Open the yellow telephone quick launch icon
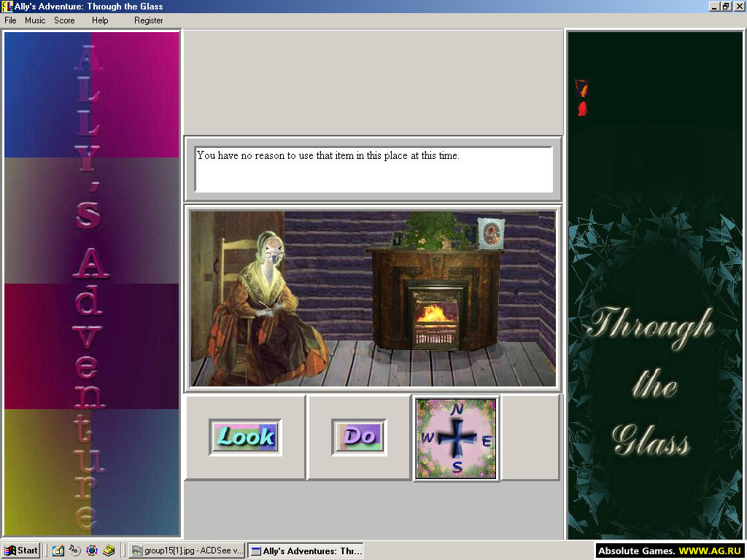Image resolution: width=747 pixels, height=560 pixels. pos(109,551)
